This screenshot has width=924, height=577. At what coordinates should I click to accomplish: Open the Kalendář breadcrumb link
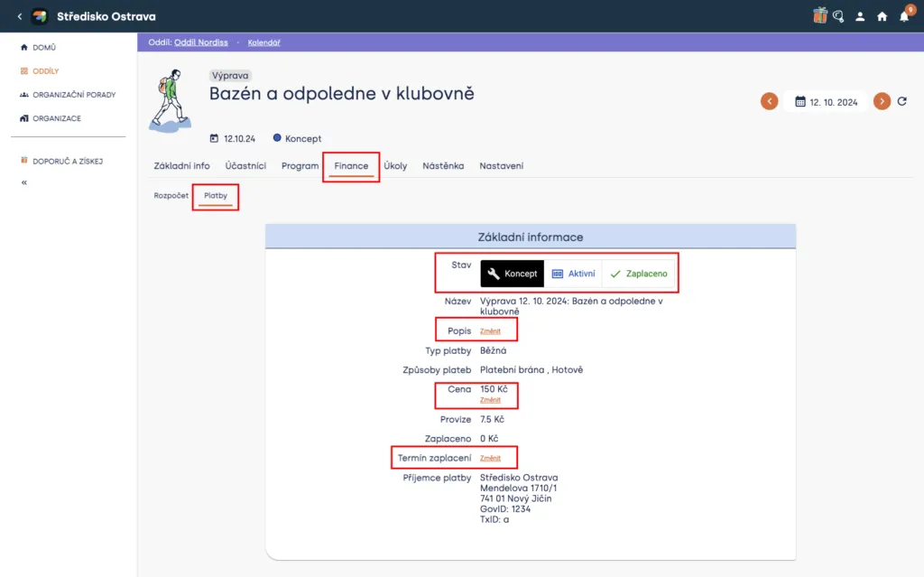pyautogui.click(x=264, y=42)
